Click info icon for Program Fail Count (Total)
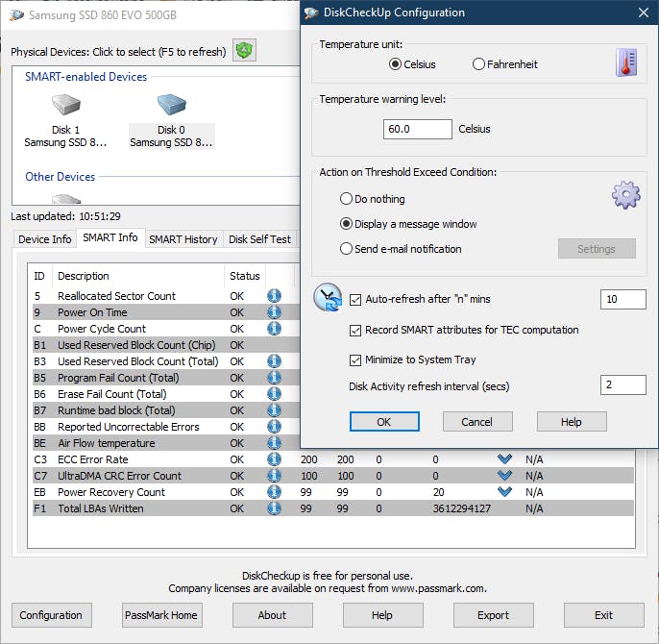The height and width of the screenshot is (644, 659). click(274, 378)
